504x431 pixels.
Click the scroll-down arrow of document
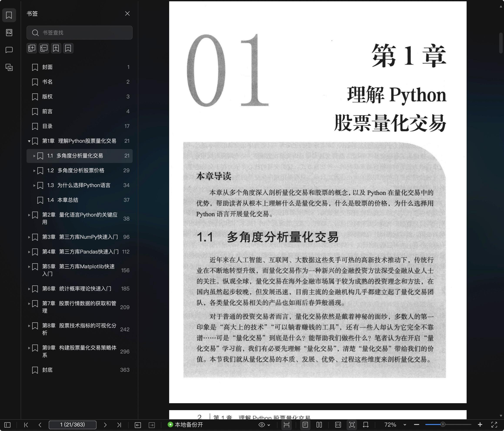coord(501,416)
